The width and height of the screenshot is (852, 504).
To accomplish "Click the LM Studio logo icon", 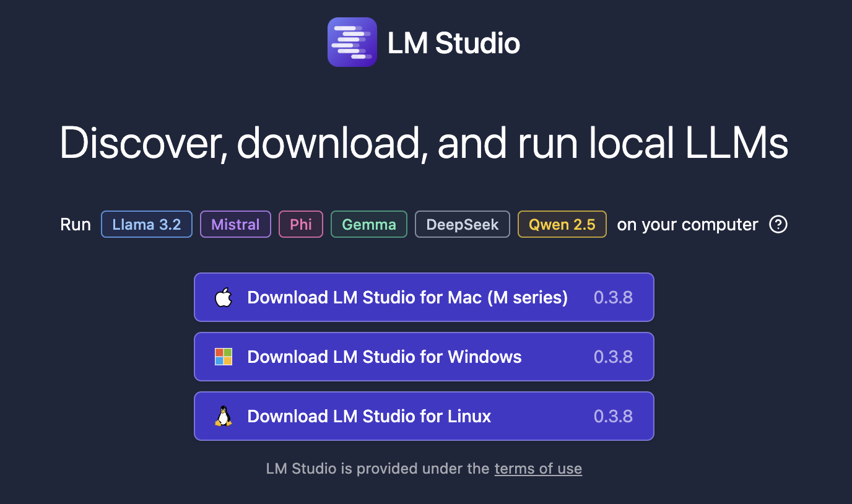I will tap(352, 42).
